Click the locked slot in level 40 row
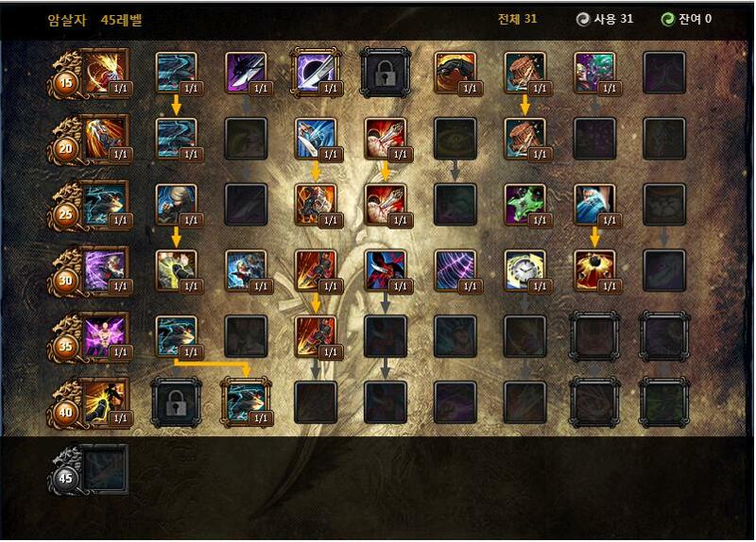The image size is (756, 542). tap(177, 403)
